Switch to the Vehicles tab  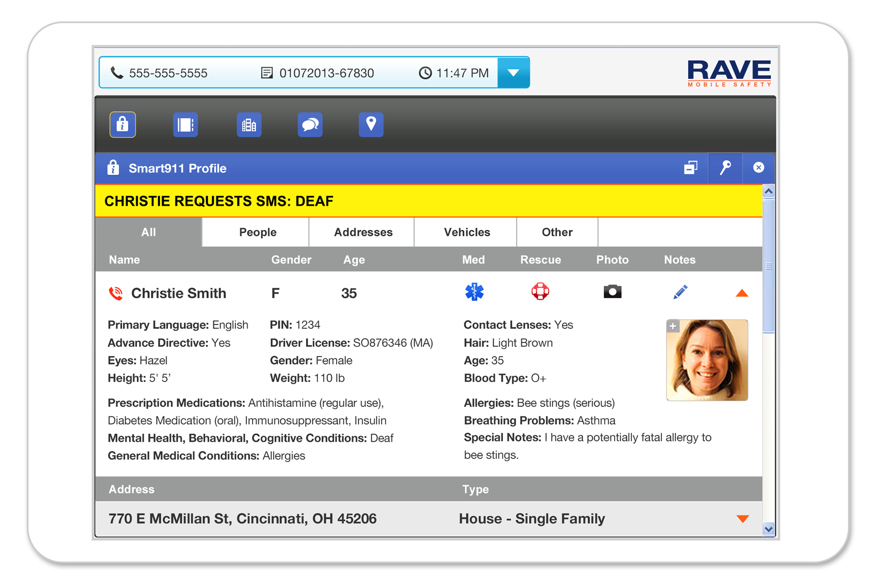tap(467, 232)
